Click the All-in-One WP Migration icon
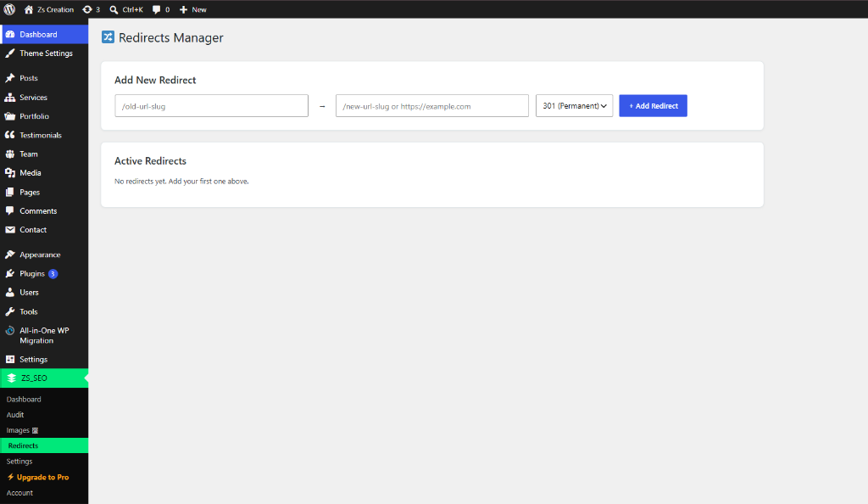868x504 pixels. [x=10, y=331]
